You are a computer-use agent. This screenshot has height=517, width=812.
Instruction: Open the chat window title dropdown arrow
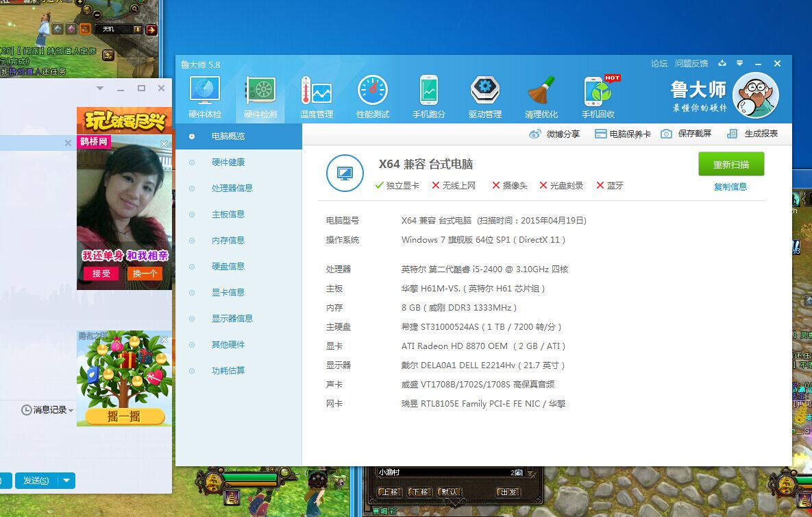100,88
